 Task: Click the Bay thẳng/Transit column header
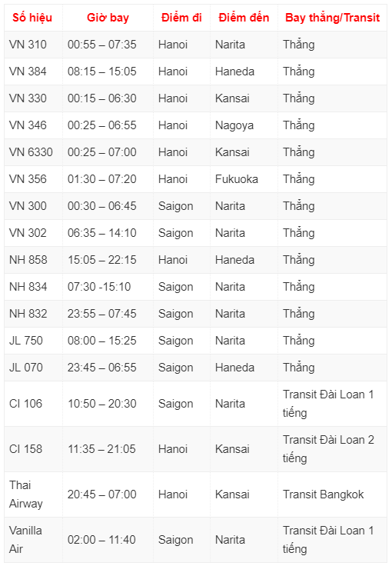pyautogui.click(x=332, y=18)
